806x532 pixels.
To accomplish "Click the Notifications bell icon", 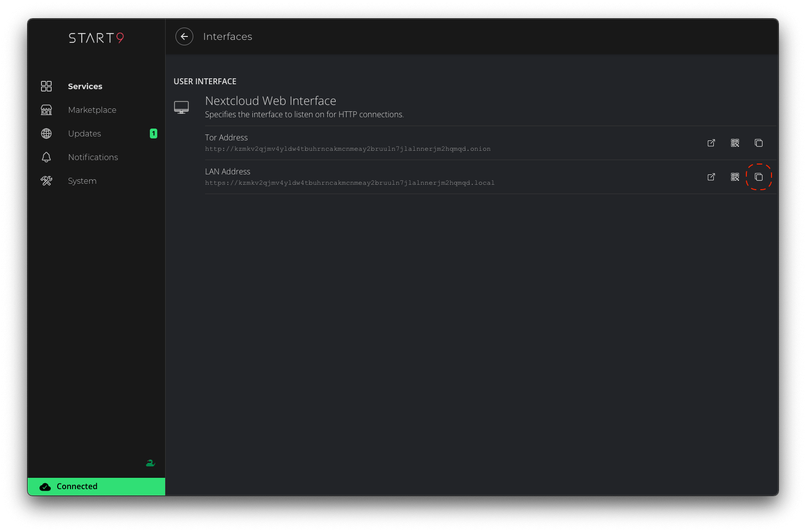I will pos(46,157).
